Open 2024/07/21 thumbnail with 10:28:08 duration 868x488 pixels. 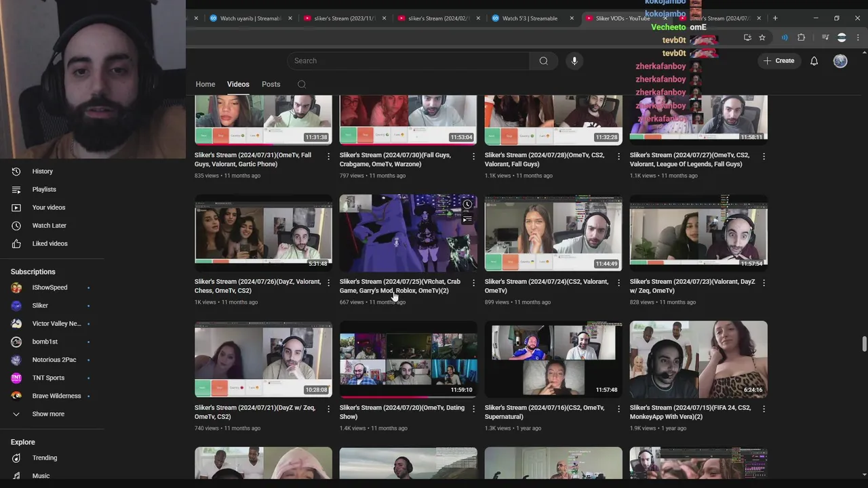pyautogui.click(x=263, y=359)
